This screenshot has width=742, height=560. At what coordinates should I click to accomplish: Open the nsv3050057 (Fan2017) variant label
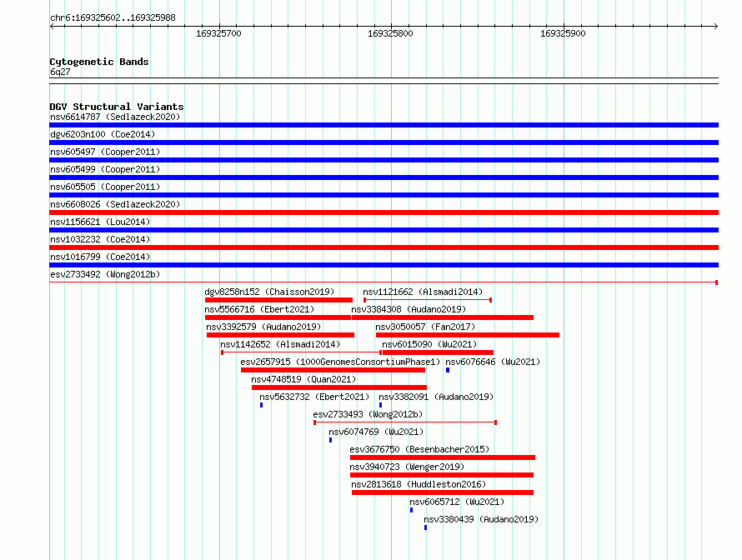(x=425, y=327)
